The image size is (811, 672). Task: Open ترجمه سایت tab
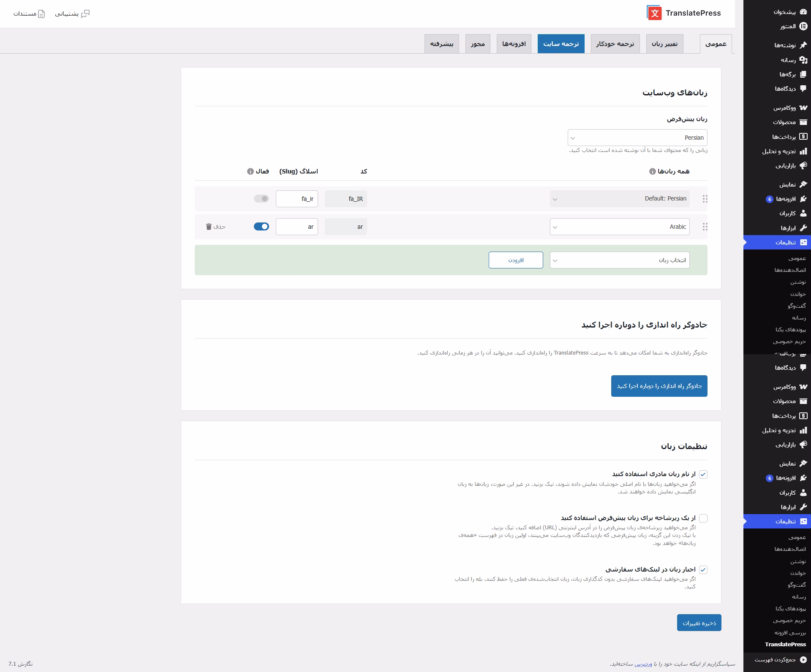point(561,44)
